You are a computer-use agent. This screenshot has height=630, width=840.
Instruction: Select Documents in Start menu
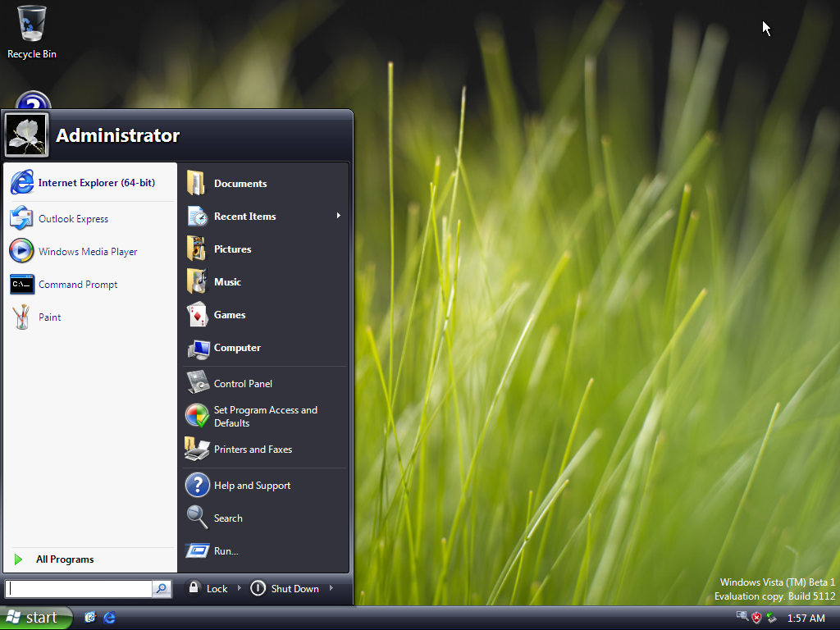pos(240,183)
